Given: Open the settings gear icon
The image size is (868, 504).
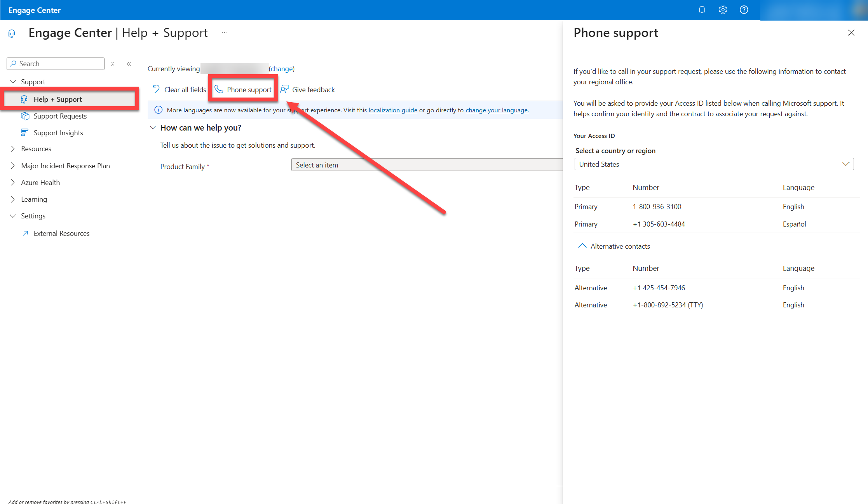Looking at the screenshot, I should pyautogui.click(x=723, y=10).
